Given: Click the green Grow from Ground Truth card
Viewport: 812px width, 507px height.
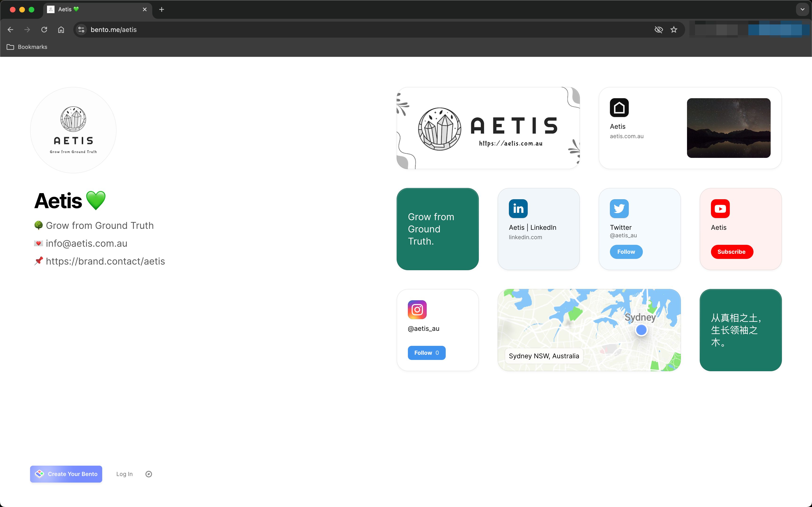Looking at the screenshot, I should pyautogui.click(x=437, y=229).
